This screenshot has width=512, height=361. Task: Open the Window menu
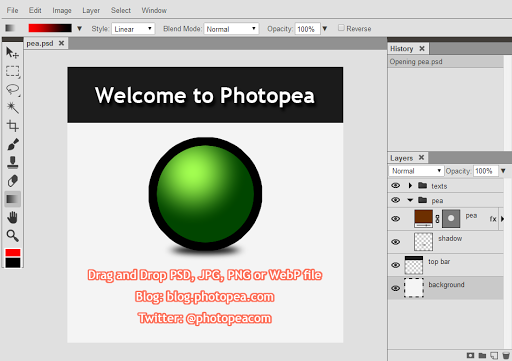[x=154, y=10]
